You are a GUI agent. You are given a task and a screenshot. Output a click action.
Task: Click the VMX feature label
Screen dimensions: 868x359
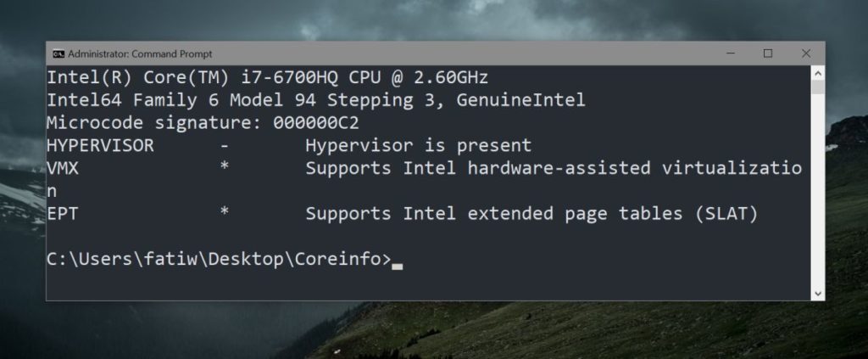[63, 168]
